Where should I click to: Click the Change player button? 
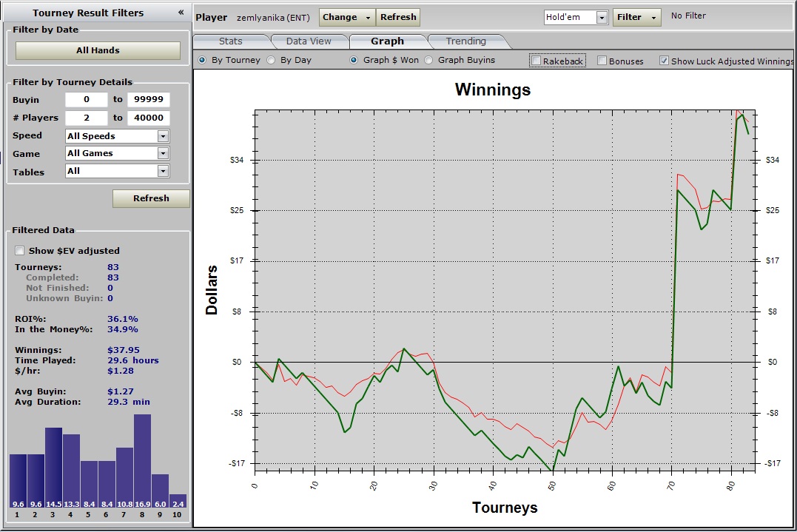346,17
